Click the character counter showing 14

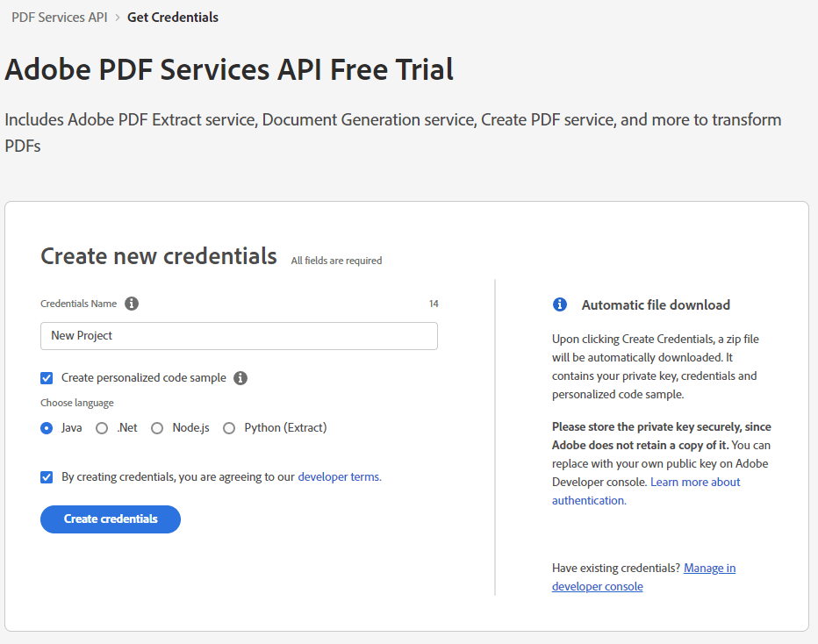point(434,304)
